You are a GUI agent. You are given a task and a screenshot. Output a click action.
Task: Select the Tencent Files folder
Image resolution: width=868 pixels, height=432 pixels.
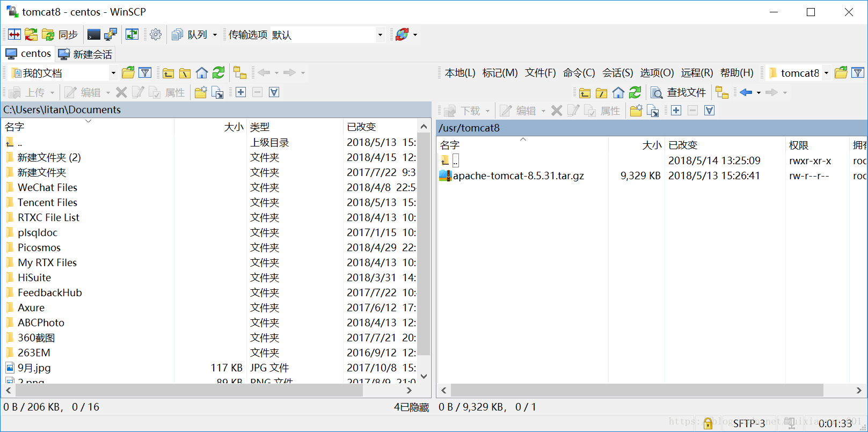tap(47, 202)
